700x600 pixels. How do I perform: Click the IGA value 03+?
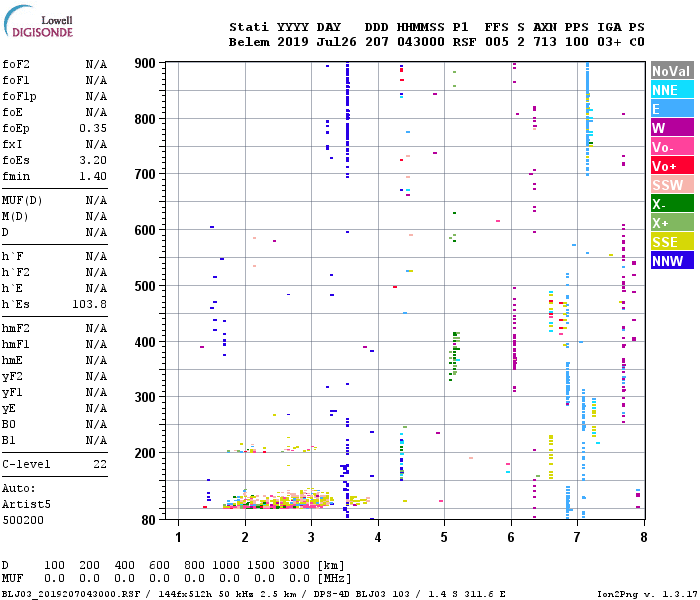coord(609,42)
